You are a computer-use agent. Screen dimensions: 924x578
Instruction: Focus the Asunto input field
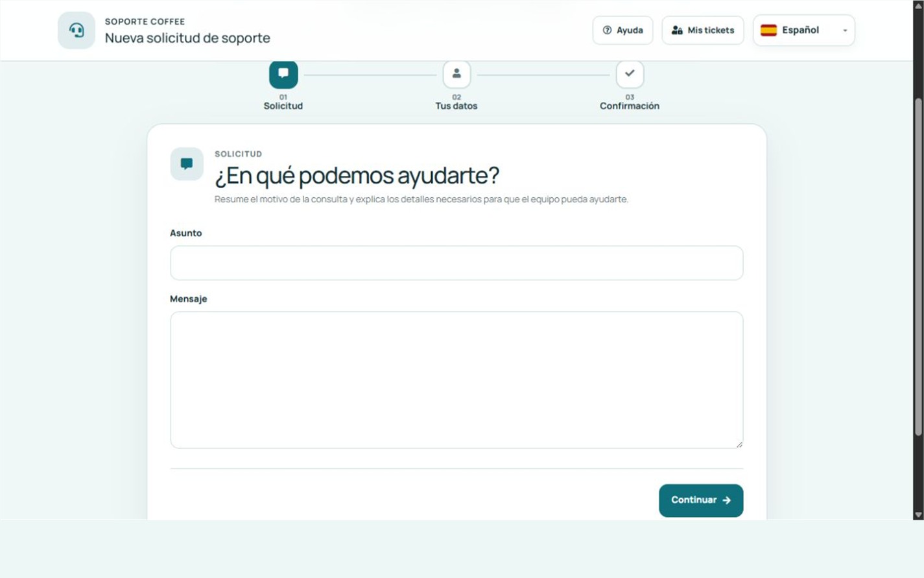pos(456,263)
